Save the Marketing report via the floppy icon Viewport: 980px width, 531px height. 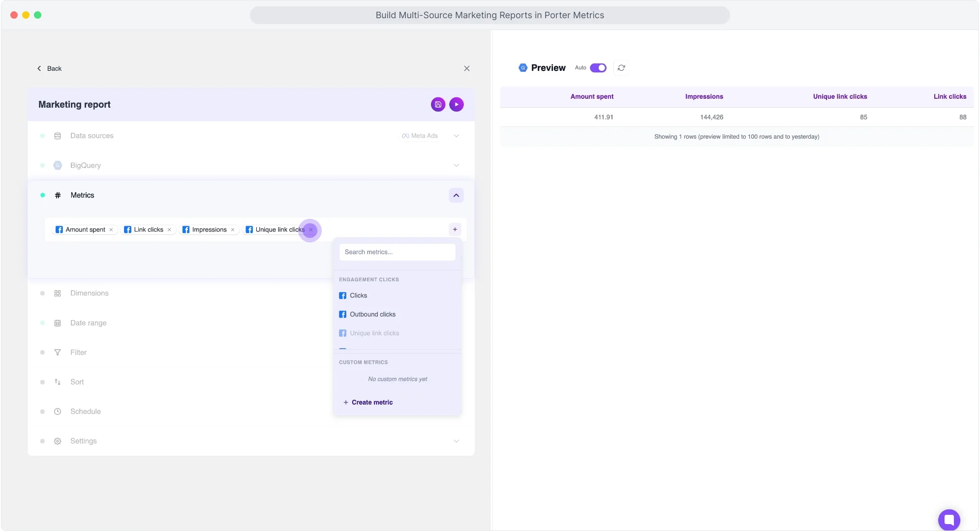437,104
